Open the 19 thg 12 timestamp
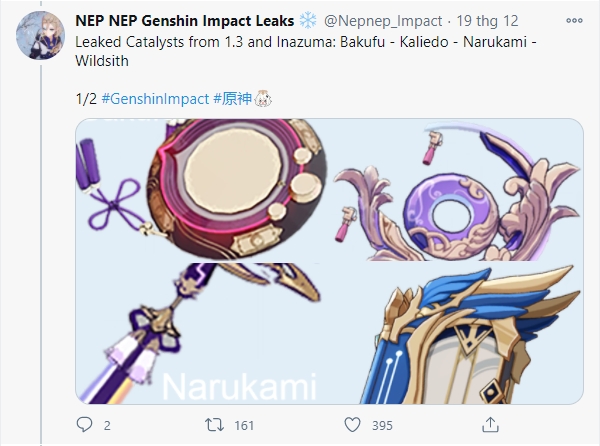The width and height of the screenshot is (600, 446). tap(487, 21)
